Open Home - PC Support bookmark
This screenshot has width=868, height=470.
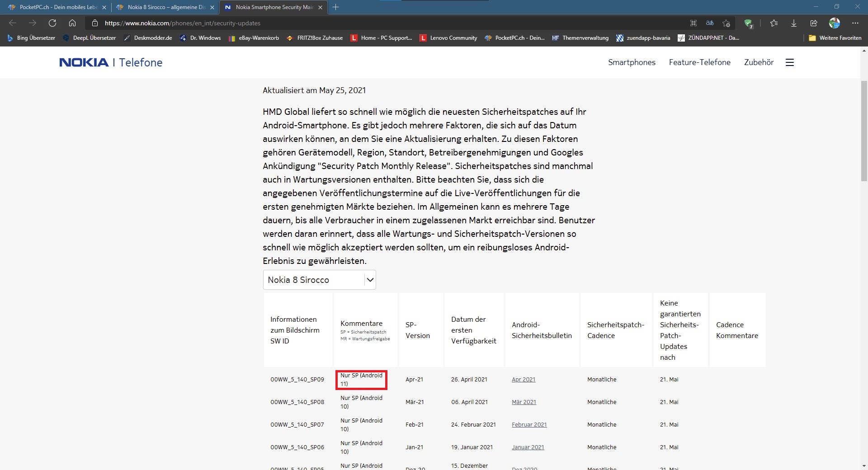coord(381,38)
